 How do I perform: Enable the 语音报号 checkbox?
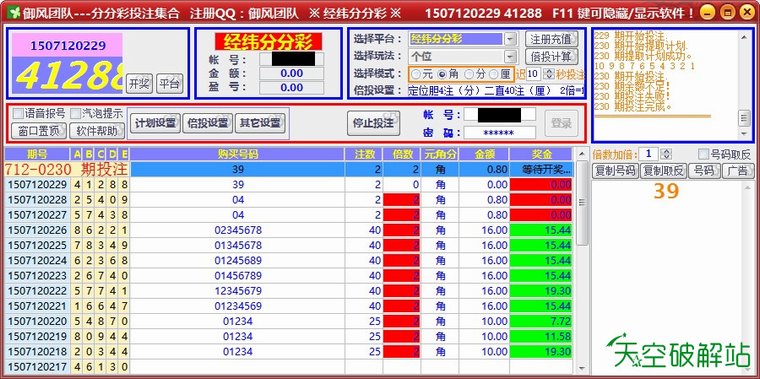click(18, 114)
